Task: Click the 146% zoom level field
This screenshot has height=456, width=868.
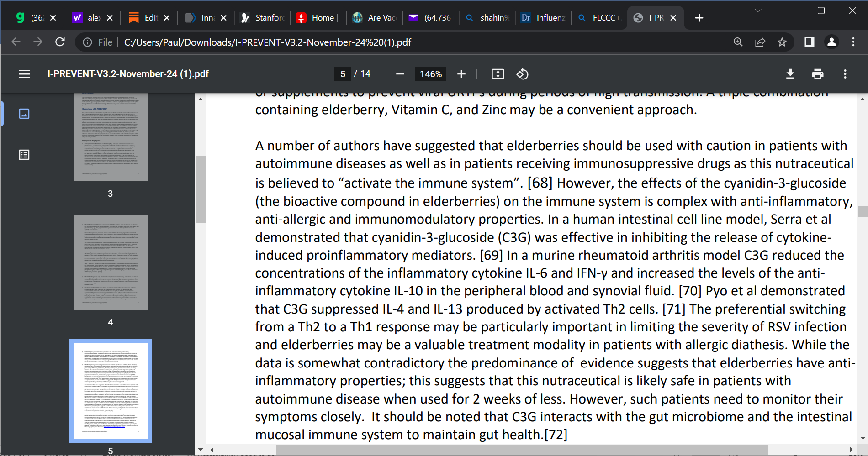Action: [431, 74]
